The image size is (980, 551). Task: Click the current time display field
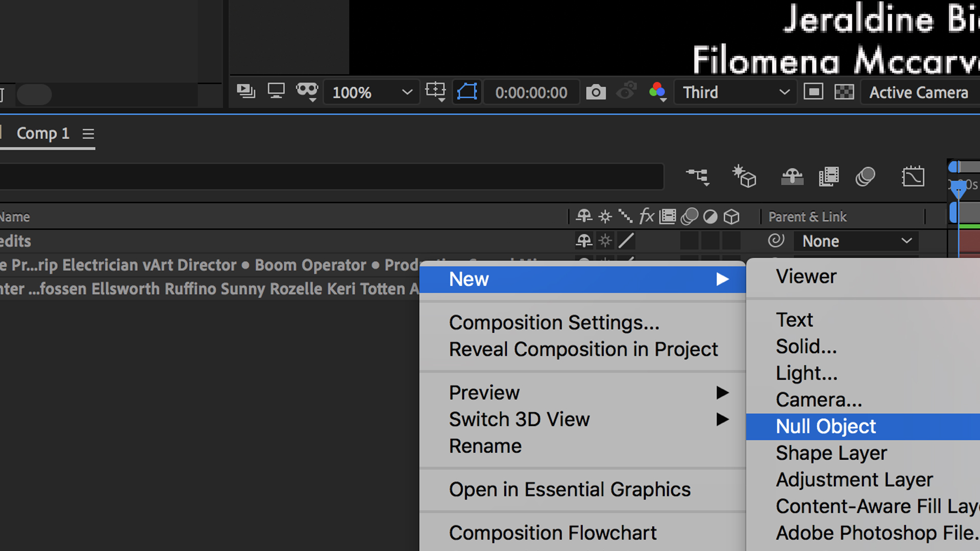coord(531,92)
